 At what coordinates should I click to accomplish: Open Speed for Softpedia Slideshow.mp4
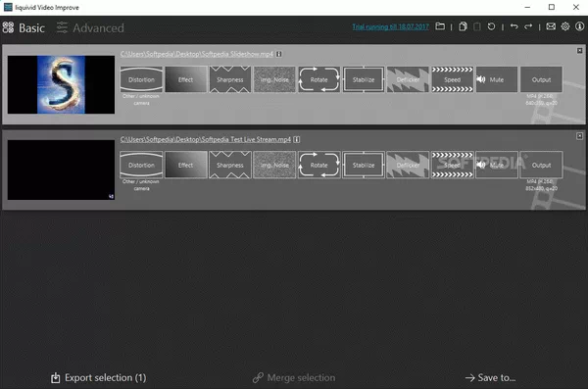[452, 79]
